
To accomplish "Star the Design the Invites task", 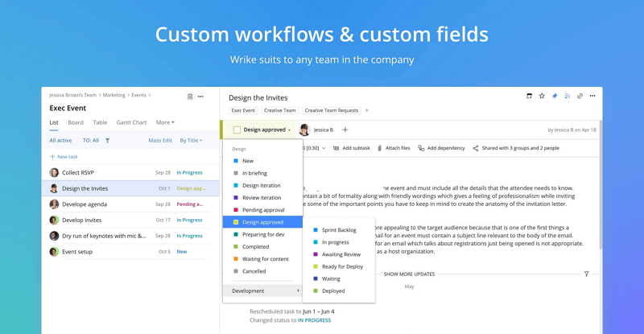I will click(x=542, y=96).
